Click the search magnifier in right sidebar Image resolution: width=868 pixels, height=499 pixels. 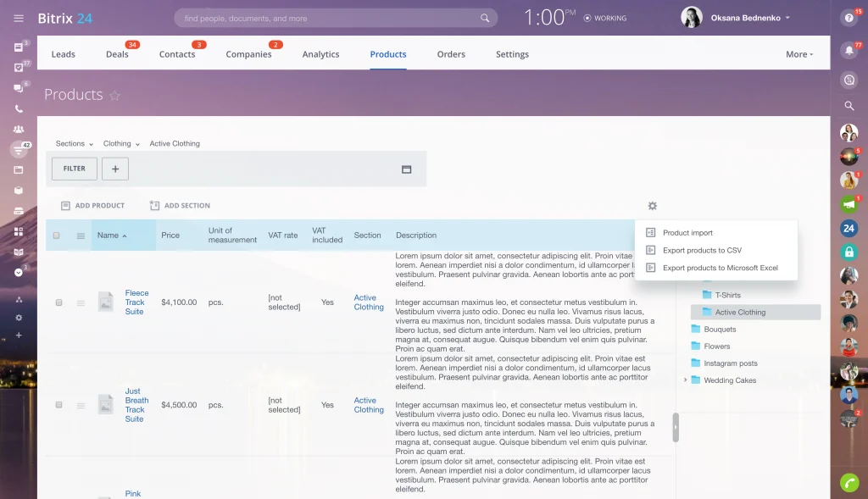click(849, 106)
